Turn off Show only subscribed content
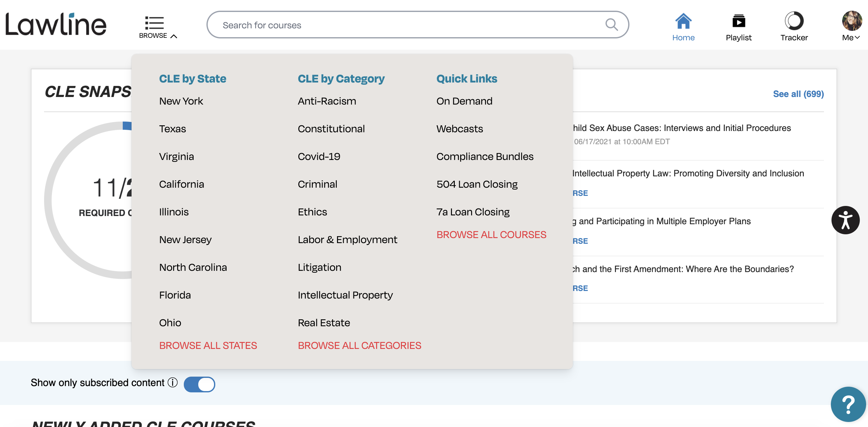 (199, 384)
